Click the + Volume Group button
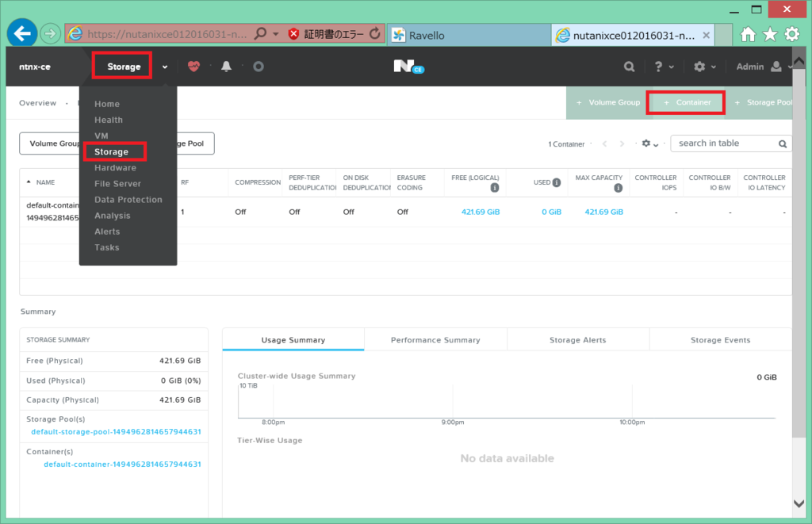This screenshot has width=812, height=524. [x=608, y=102]
